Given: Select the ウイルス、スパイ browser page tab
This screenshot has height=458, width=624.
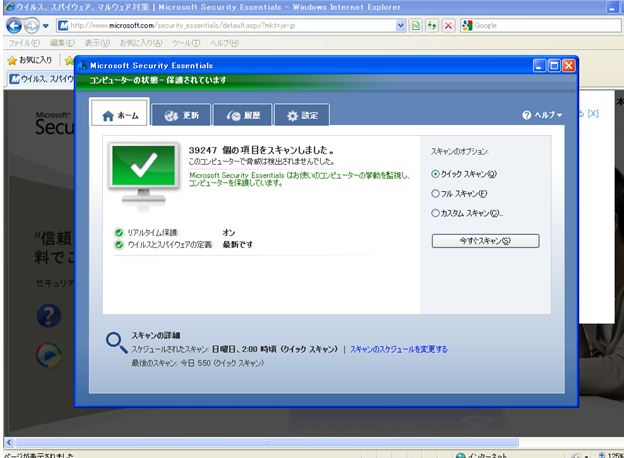Looking at the screenshot, I should point(42,79).
